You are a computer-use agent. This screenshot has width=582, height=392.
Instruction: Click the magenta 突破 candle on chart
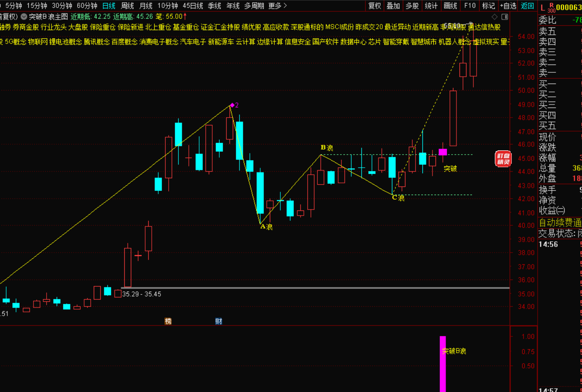click(442, 152)
